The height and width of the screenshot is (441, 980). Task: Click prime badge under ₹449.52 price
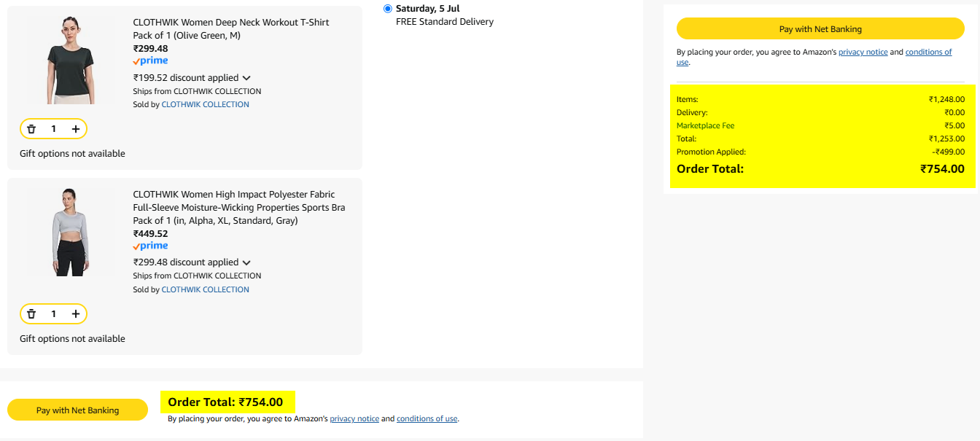tap(150, 246)
